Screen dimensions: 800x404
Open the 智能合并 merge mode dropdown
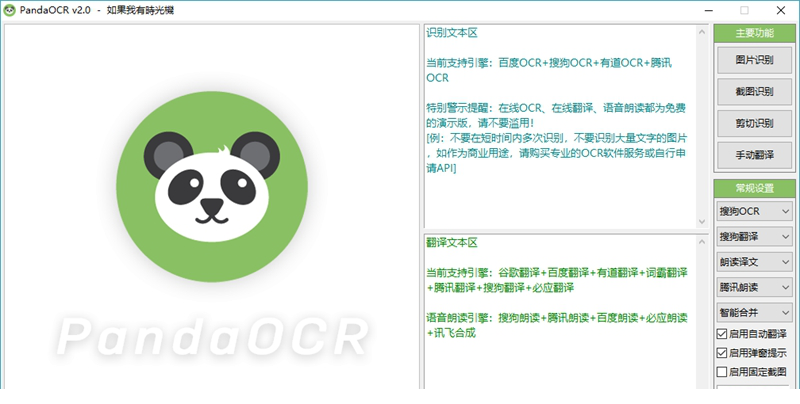(x=754, y=313)
